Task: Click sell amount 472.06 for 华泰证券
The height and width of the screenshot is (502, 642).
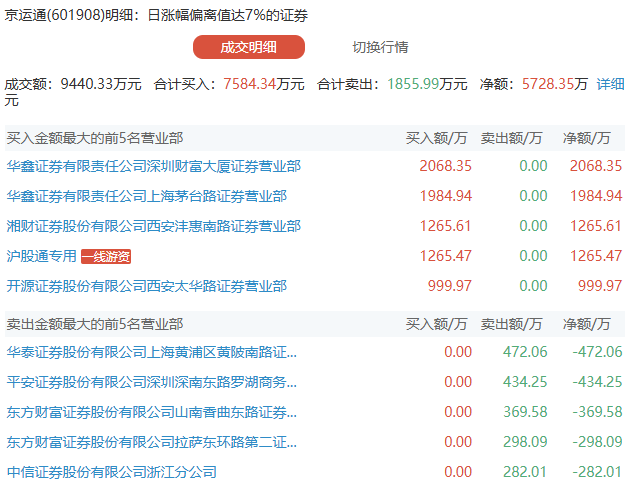Action: (x=525, y=352)
